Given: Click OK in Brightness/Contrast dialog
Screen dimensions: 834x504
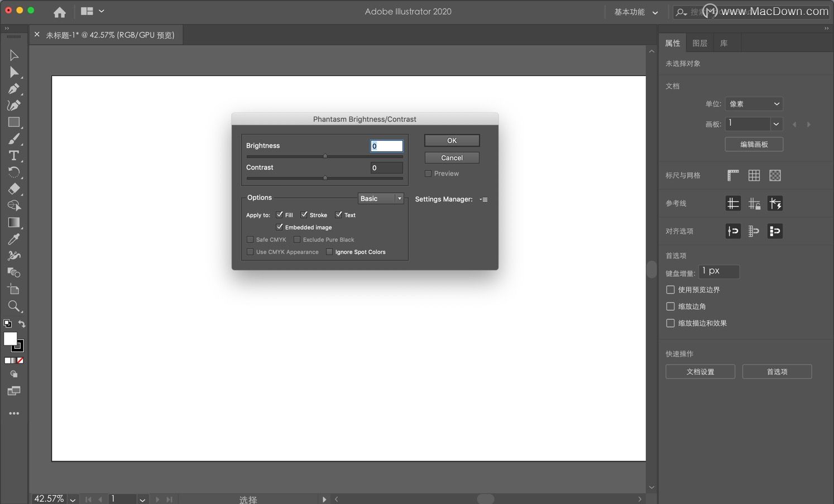Looking at the screenshot, I should tap(452, 141).
